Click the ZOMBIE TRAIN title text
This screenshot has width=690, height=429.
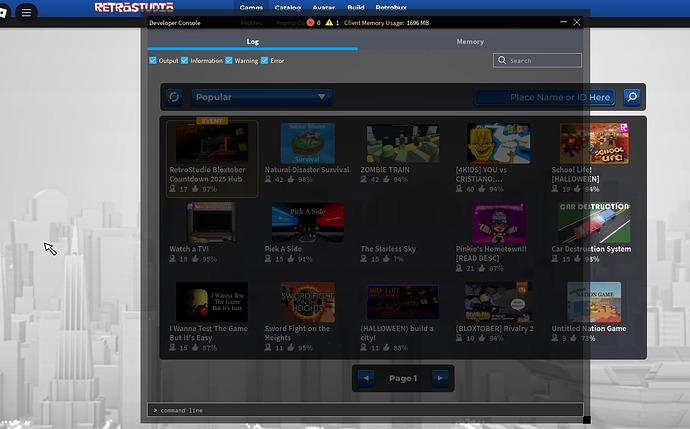(385, 169)
